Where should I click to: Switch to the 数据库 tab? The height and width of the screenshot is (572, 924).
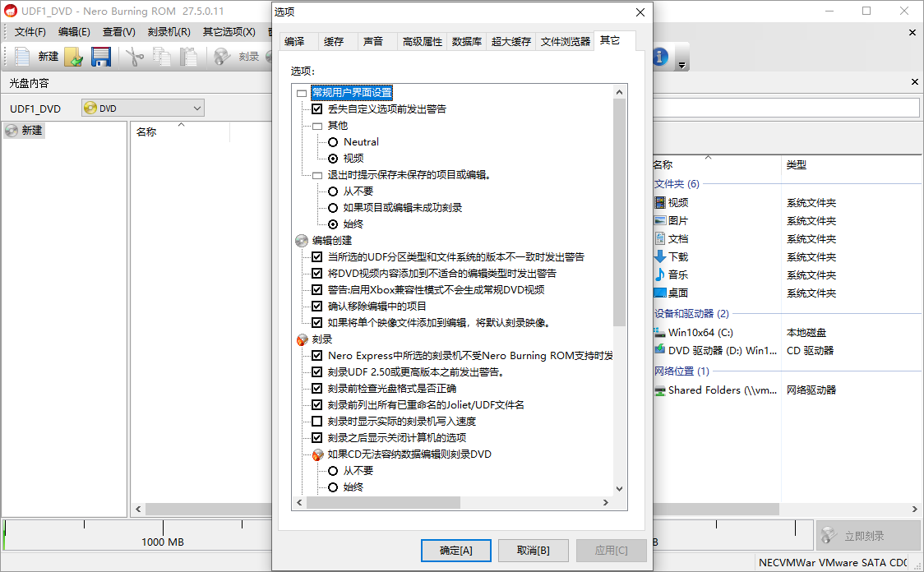point(467,40)
